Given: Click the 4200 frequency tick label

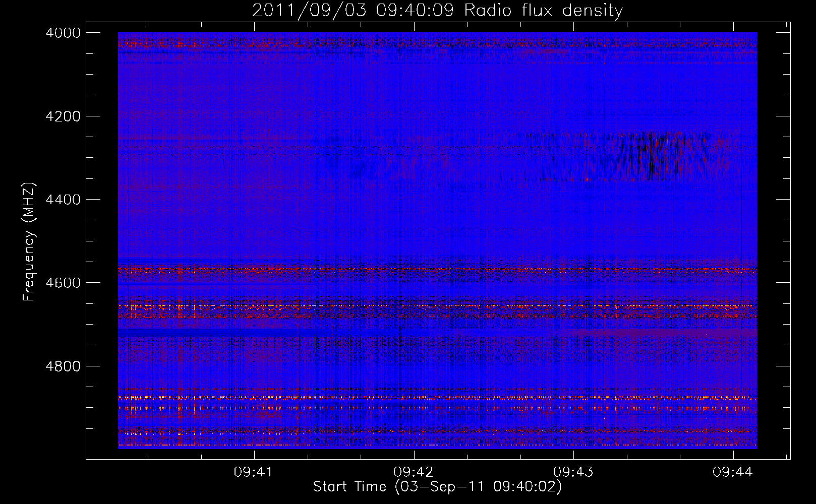Looking at the screenshot, I should pos(63,116).
